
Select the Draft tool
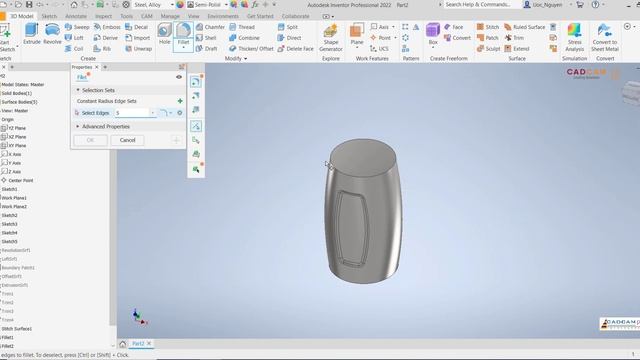click(207, 49)
